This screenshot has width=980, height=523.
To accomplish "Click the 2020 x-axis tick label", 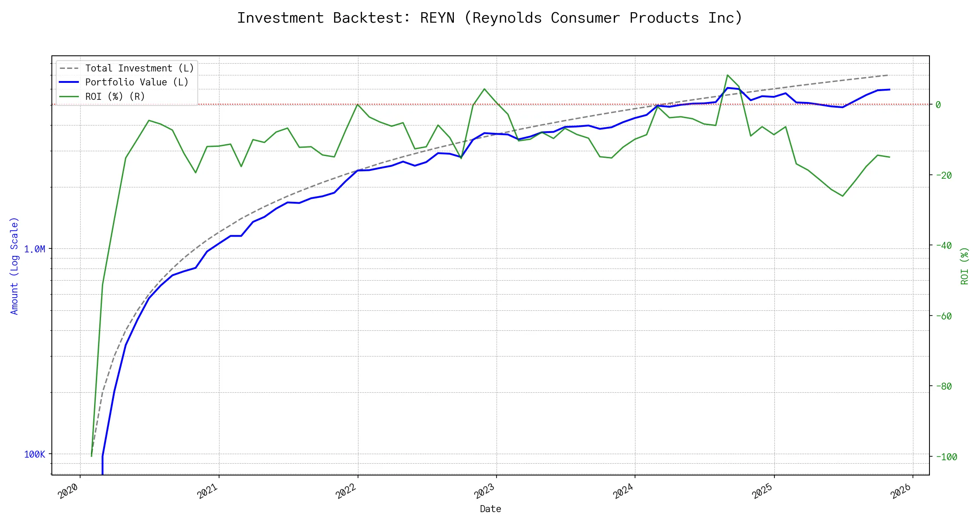I will point(68,491).
